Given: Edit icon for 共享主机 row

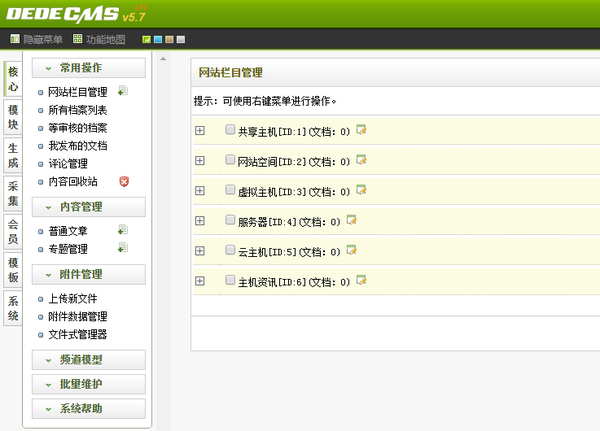Looking at the screenshot, I should pyautogui.click(x=361, y=130).
